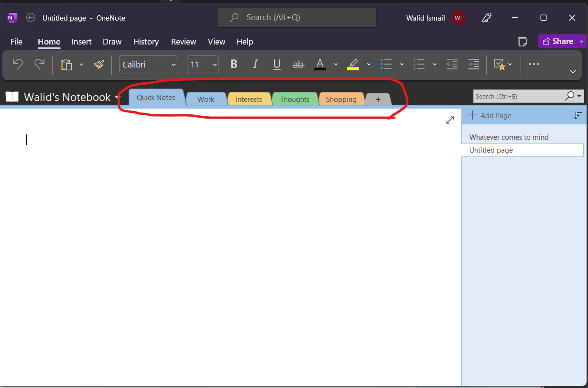588x388 pixels.
Task: Toggle Italic formatting
Action: pyautogui.click(x=255, y=64)
